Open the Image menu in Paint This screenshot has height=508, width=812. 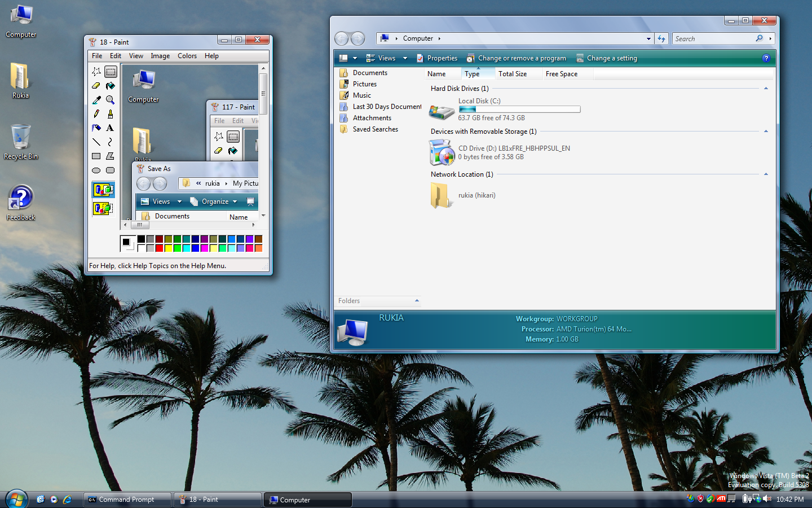[x=160, y=56]
